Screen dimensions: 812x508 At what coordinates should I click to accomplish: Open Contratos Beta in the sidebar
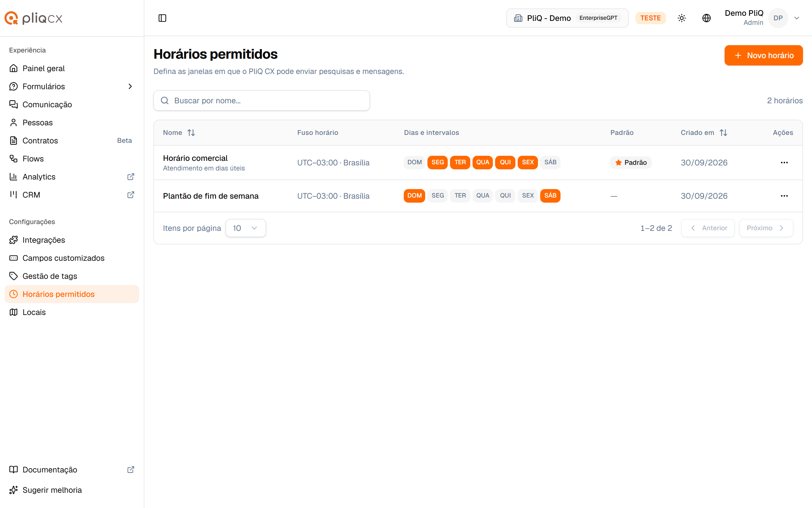(72, 141)
